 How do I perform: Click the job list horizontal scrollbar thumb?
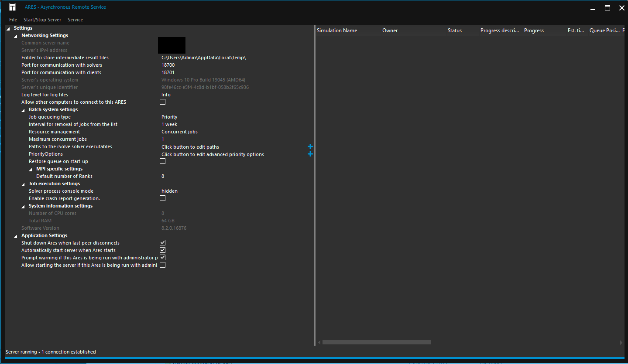[x=377, y=342]
